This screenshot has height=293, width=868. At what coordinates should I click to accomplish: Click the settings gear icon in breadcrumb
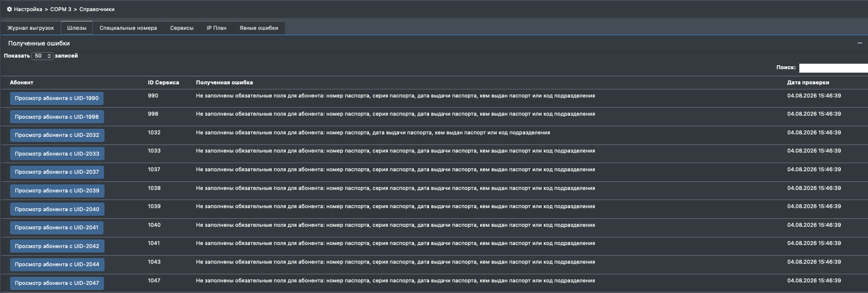(9, 9)
